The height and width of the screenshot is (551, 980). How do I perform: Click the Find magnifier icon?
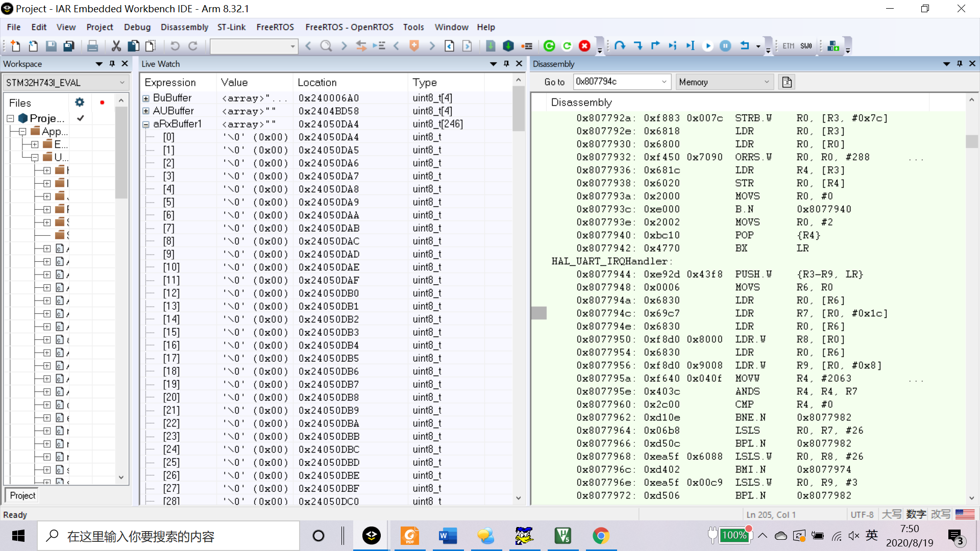326,46
